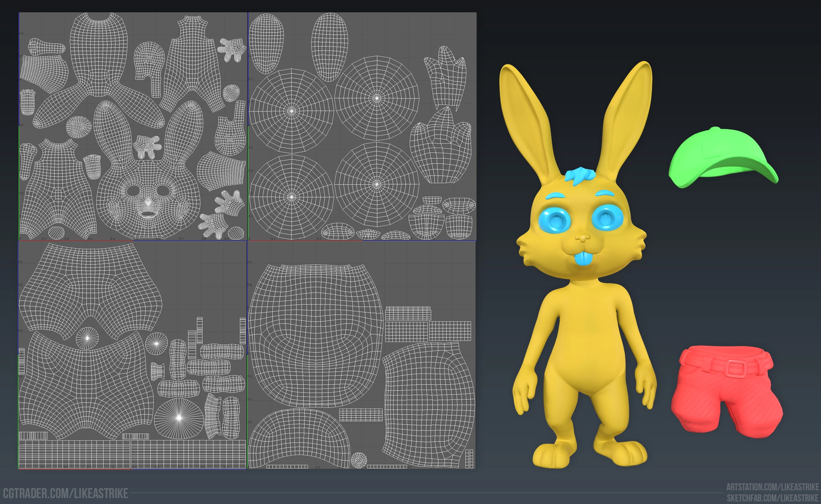Open the SKETCHFAB.COM/LIKEASTRIKE link

point(772,498)
